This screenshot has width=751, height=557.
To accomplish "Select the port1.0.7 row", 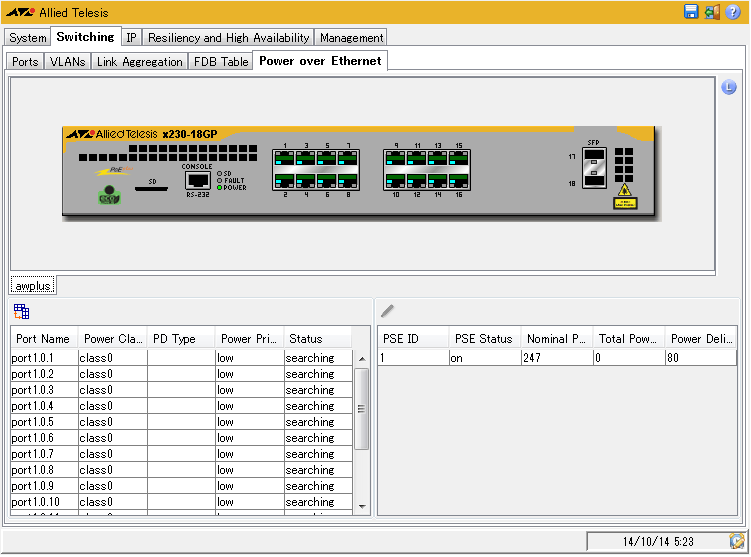I will (x=182, y=454).
